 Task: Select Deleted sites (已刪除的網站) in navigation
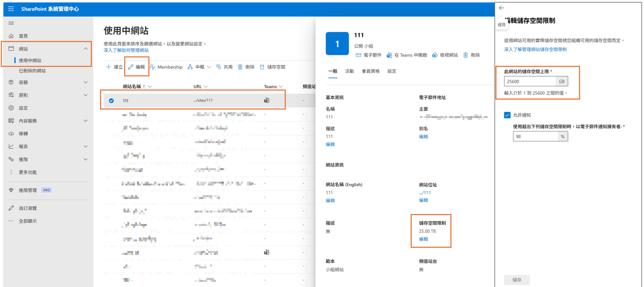tap(32, 71)
